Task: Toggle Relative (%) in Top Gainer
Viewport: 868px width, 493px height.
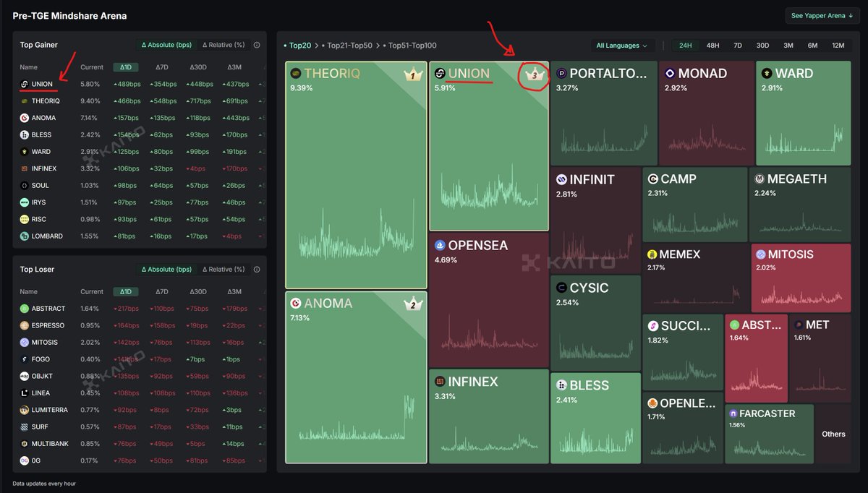Action: tap(223, 45)
